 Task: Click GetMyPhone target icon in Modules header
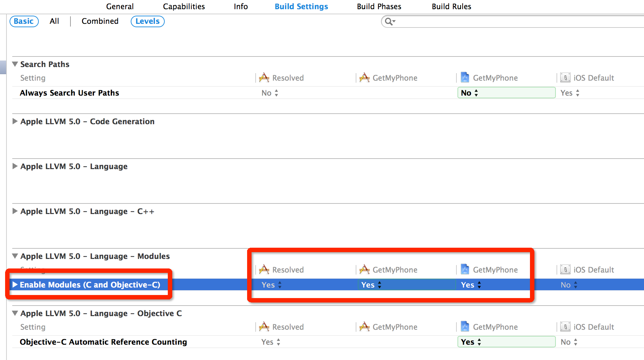pos(365,269)
